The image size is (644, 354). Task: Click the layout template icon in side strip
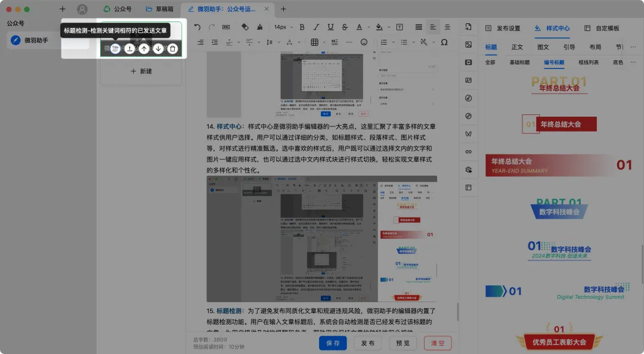coord(468,188)
